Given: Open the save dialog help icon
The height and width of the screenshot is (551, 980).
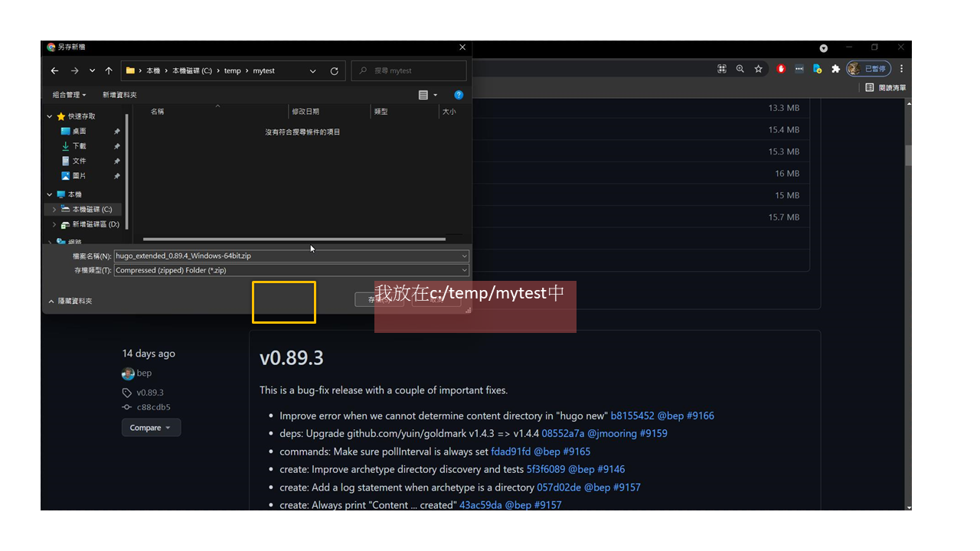Looking at the screenshot, I should 459,95.
